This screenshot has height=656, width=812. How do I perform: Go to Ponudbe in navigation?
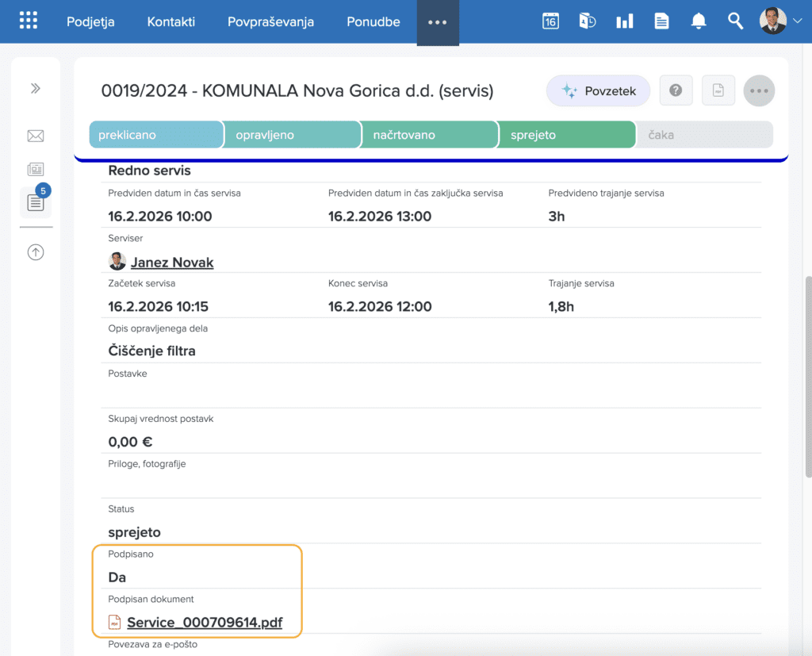(x=373, y=22)
